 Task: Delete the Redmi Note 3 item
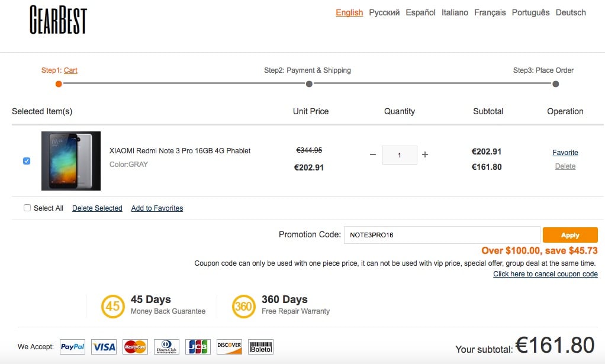(565, 166)
